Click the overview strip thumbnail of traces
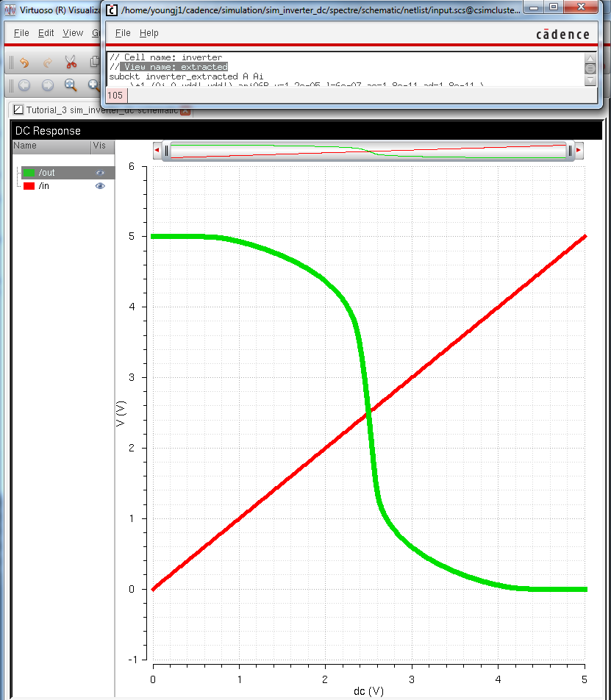 pos(368,151)
